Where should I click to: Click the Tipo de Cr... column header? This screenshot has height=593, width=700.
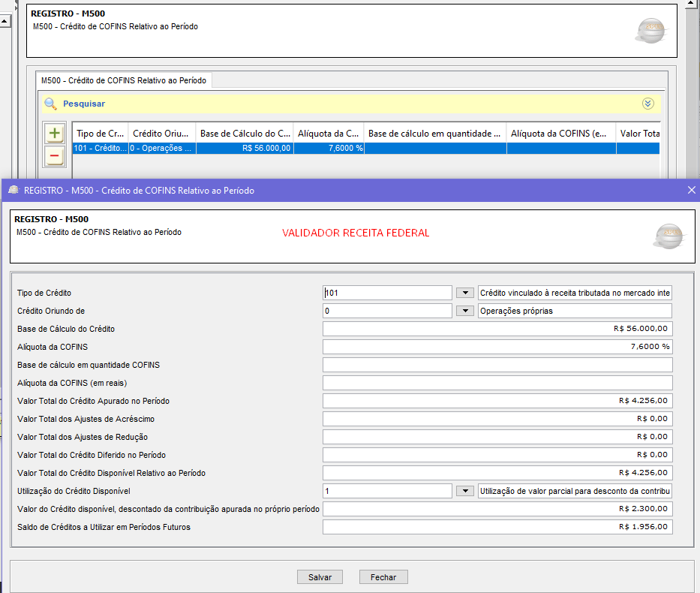(x=100, y=133)
